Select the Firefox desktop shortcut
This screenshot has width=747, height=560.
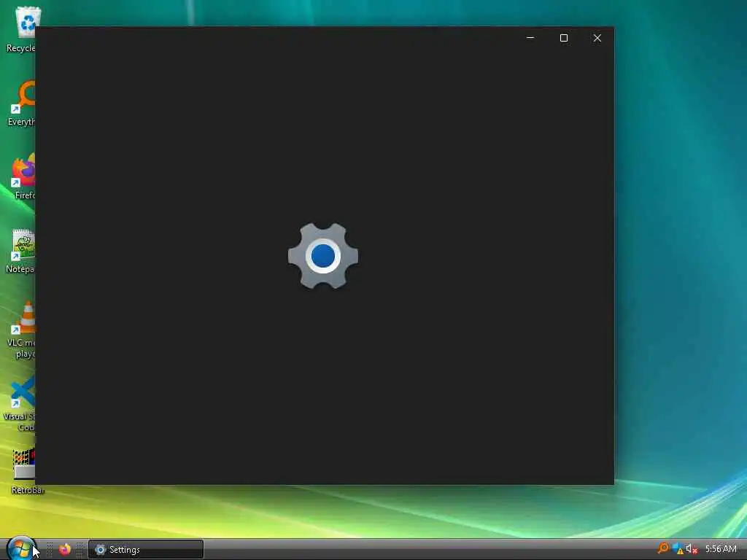(x=23, y=176)
